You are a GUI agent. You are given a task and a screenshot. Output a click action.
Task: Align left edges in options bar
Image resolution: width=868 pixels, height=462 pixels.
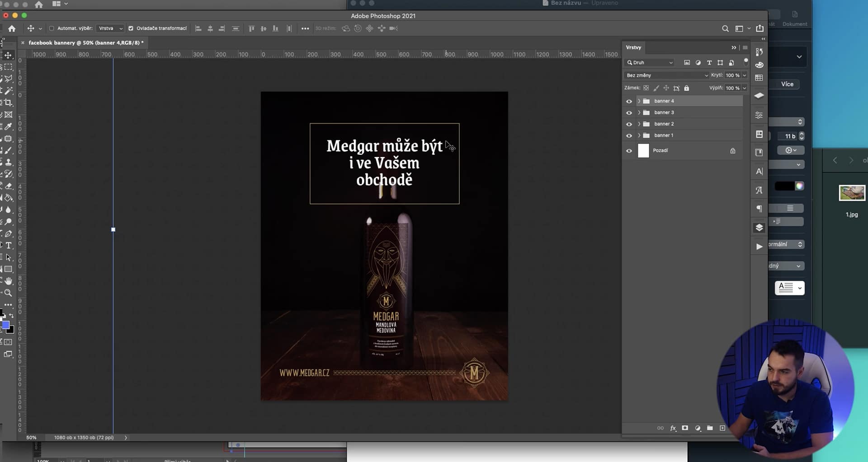tap(198, 28)
